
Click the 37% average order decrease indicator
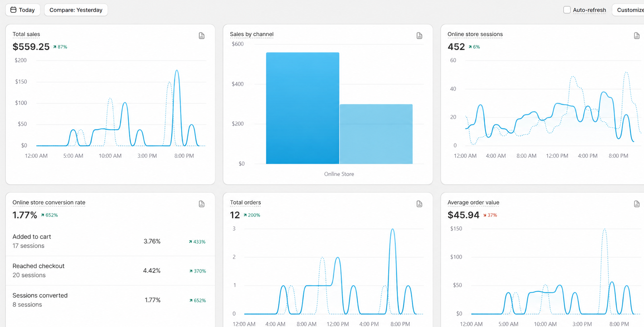tap(490, 215)
